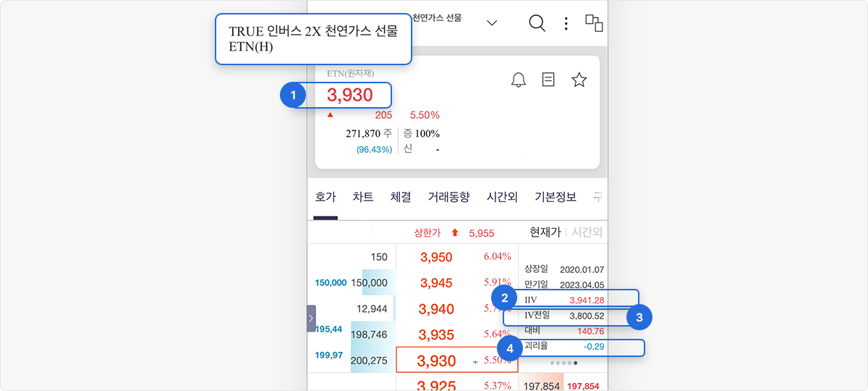This screenshot has height=391, width=868.
Task: Click the 5.50% change rate
Action: click(425, 115)
